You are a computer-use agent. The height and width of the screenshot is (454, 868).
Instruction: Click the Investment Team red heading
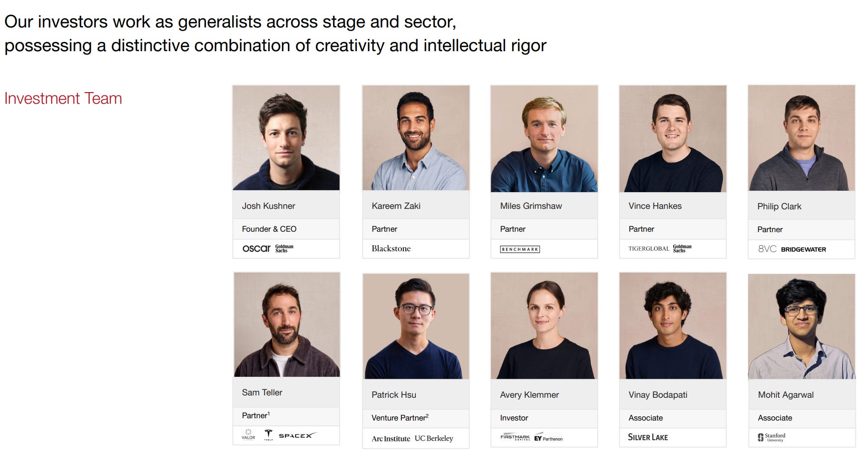[x=63, y=99]
